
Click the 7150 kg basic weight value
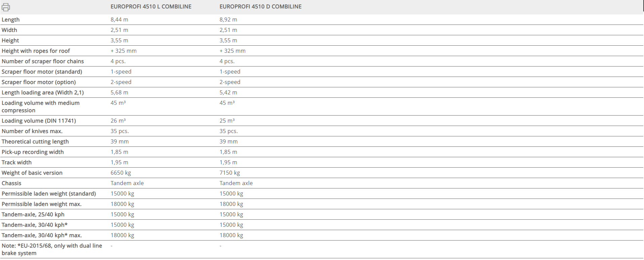point(230,173)
